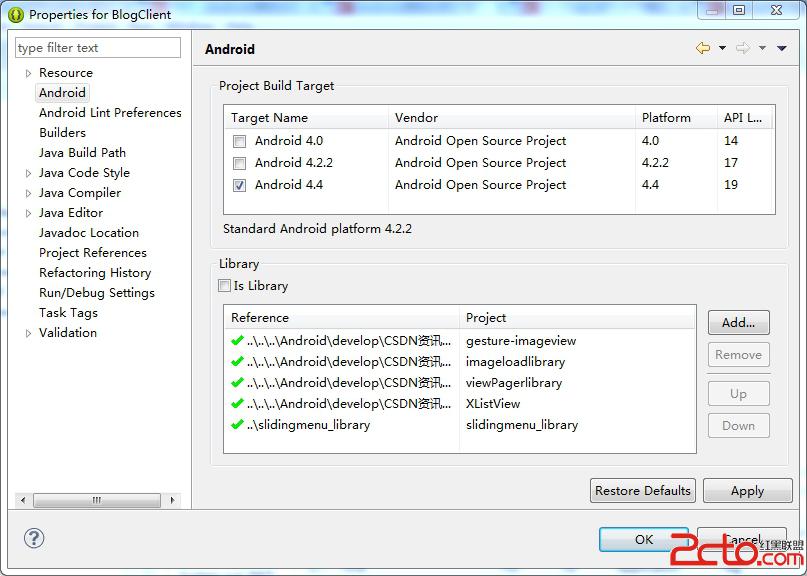Expand the Validation tree node
The width and height of the screenshot is (807, 576).
pos(28,334)
